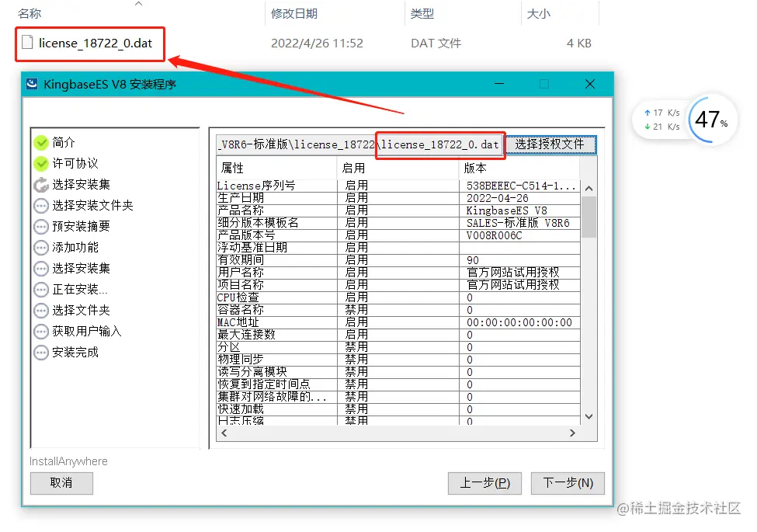Viewport: 757px width, 532px height.
Task: Click the pending icon beside 预安装摘要
Action: point(41,227)
